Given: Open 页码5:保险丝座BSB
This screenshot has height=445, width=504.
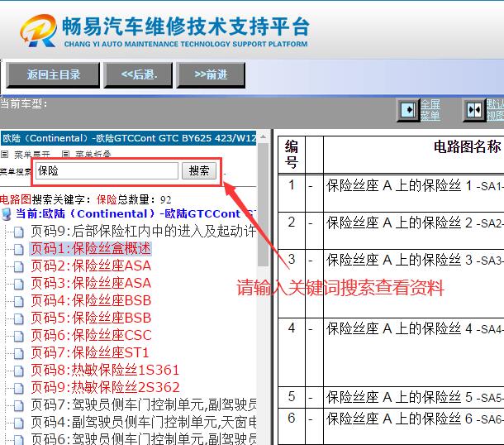Looking at the screenshot, I should pos(91,318).
